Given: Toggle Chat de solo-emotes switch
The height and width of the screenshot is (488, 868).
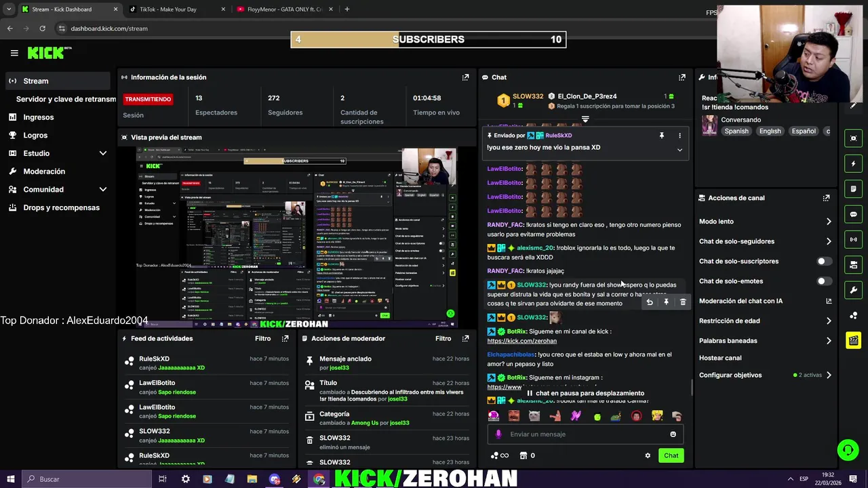Looking at the screenshot, I should (x=823, y=281).
